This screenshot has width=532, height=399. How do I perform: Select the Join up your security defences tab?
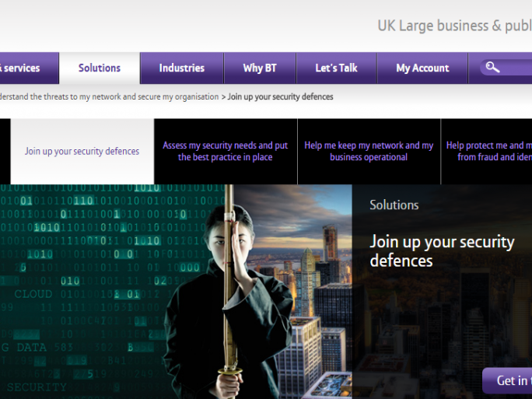[x=82, y=152]
